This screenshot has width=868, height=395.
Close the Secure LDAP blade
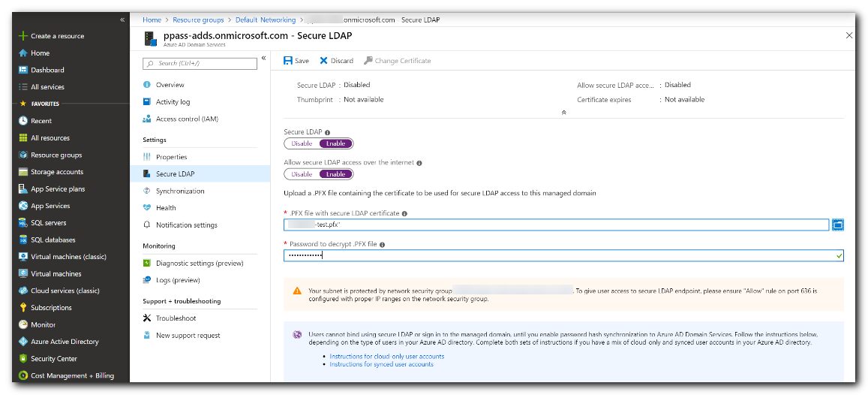click(x=849, y=35)
